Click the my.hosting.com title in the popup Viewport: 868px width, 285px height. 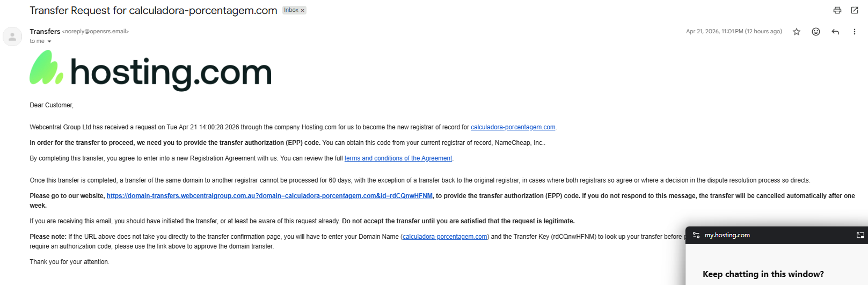tap(727, 235)
